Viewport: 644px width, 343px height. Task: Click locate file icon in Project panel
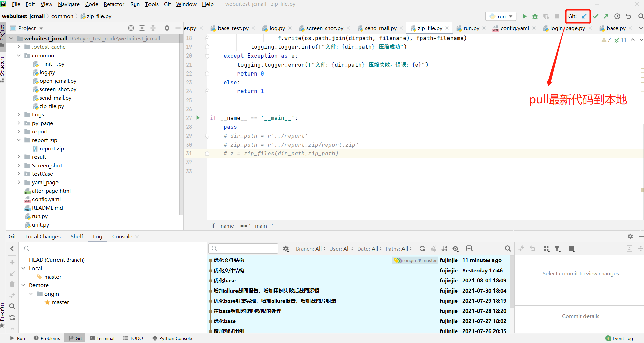[x=131, y=28]
